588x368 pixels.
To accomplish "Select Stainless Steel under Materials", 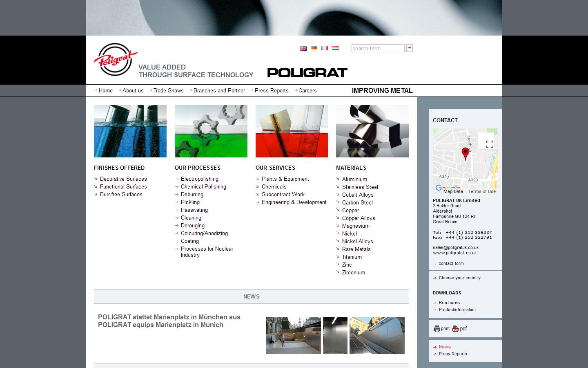I will click(x=360, y=187).
